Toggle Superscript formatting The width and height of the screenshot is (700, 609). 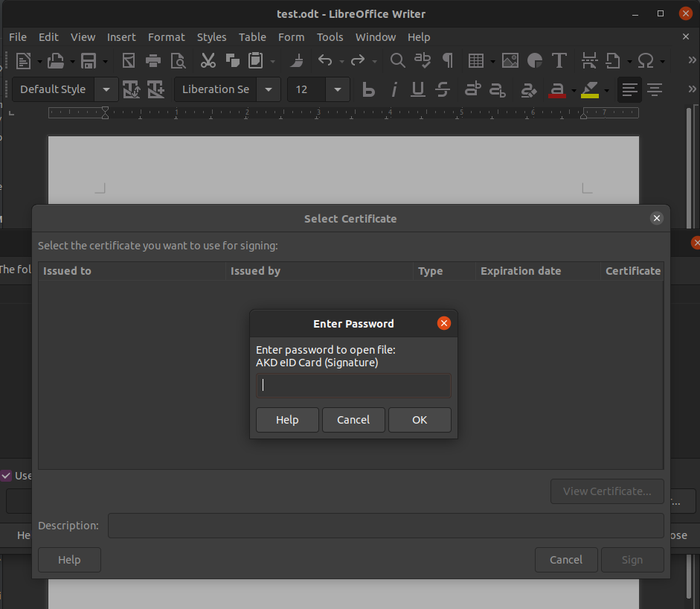[473, 90]
